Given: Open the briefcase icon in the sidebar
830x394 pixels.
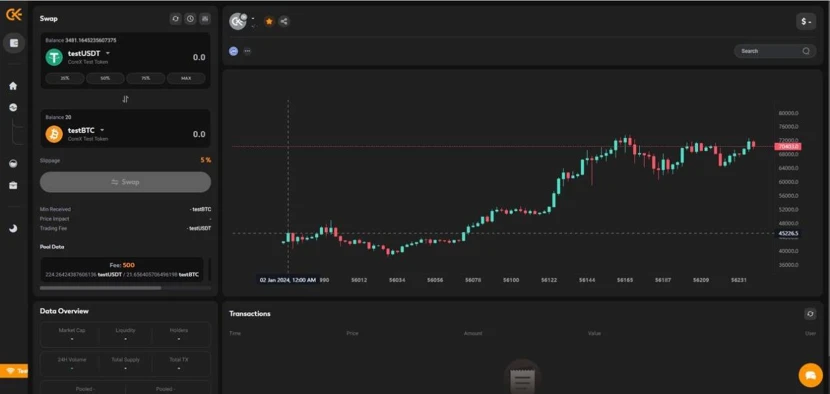Looking at the screenshot, I should click(x=13, y=185).
